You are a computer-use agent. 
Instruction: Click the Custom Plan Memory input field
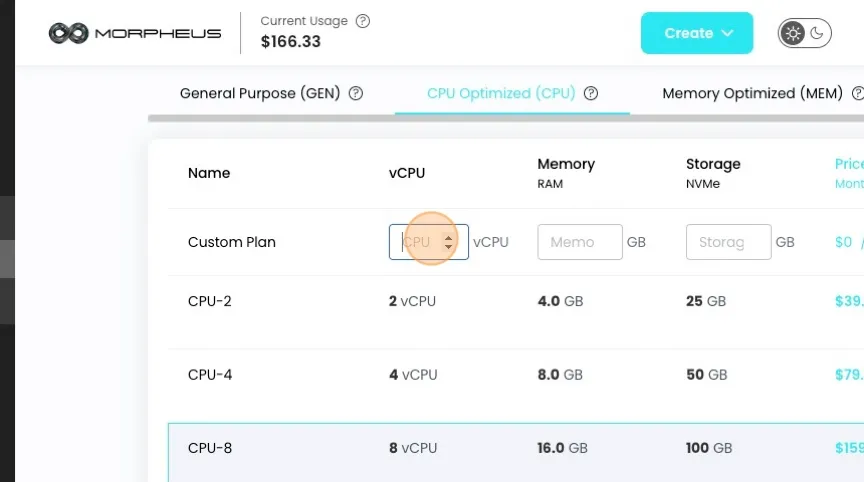coord(580,242)
